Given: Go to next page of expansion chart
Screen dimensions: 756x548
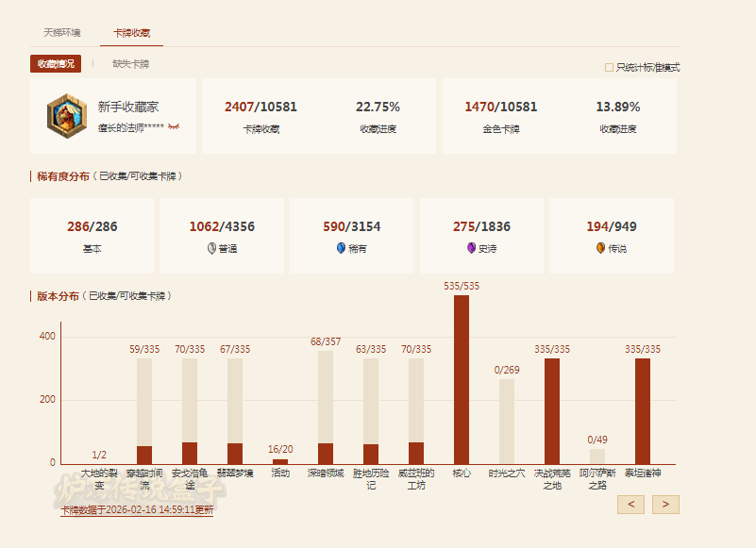Looking at the screenshot, I should pyautogui.click(x=665, y=505).
